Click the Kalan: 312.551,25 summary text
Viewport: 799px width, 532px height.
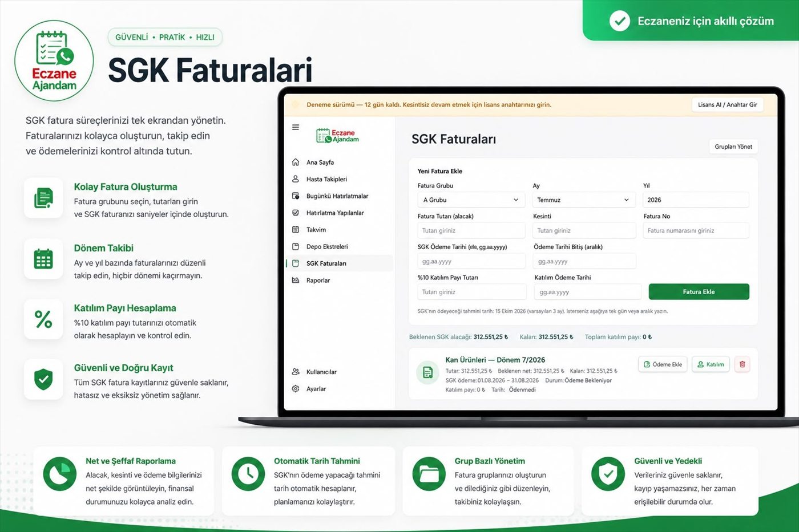[546, 337]
